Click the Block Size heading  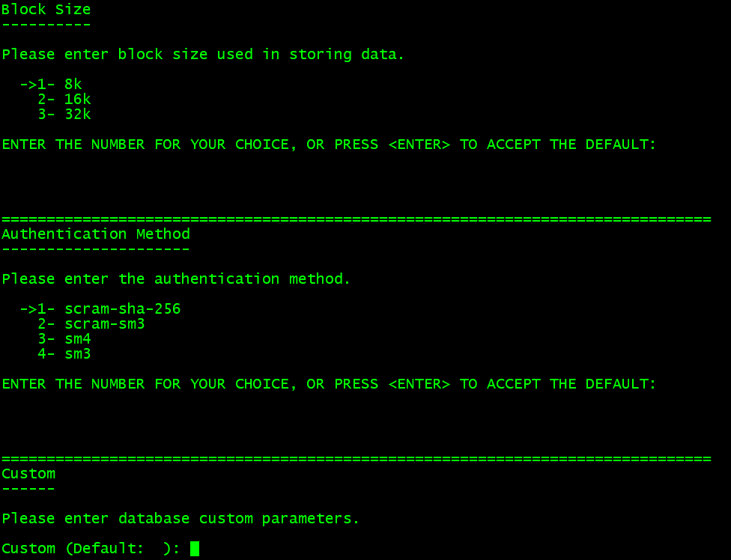click(x=46, y=9)
